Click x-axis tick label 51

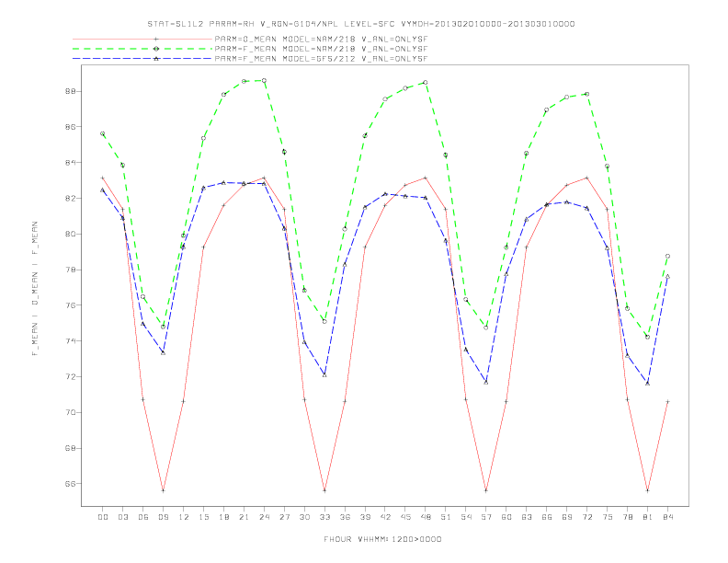point(446,517)
